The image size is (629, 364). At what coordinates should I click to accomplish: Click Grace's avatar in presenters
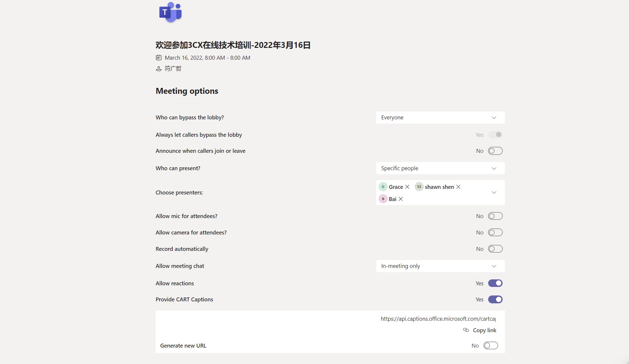click(383, 187)
